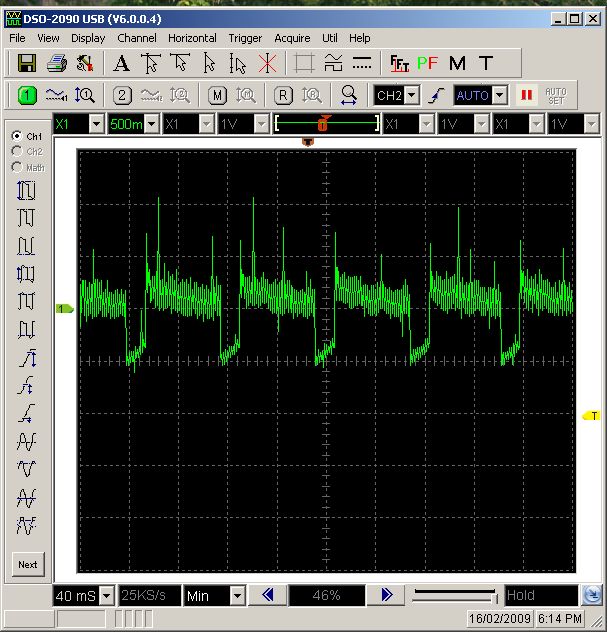Click the AUTO SET button
This screenshot has width=607, height=632.
point(556,96)
